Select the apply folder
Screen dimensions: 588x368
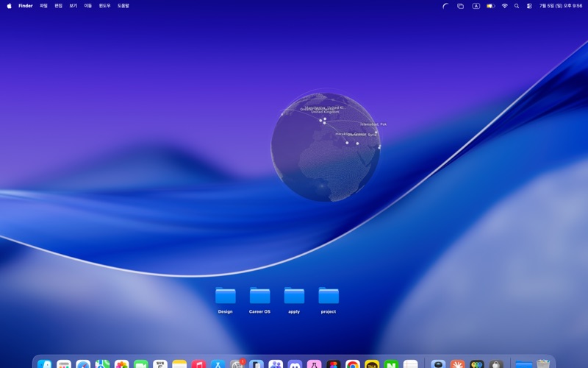[x=294, y=300]
